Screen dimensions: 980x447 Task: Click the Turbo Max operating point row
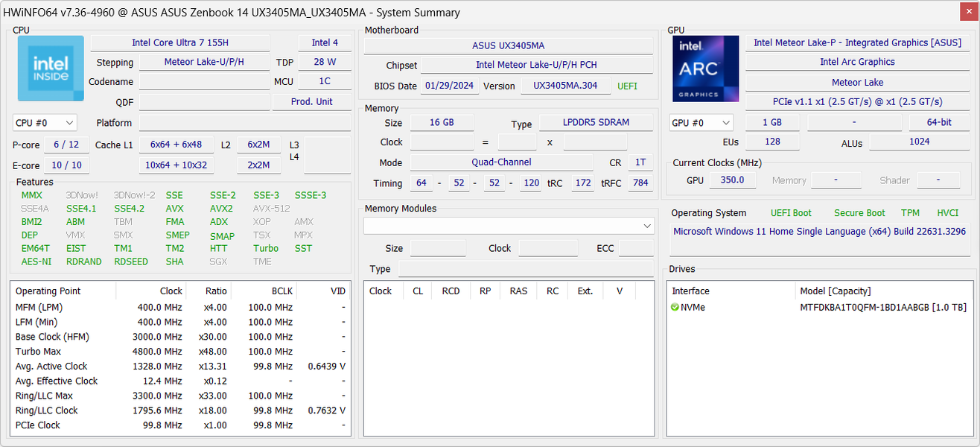(x=38, y=351)
